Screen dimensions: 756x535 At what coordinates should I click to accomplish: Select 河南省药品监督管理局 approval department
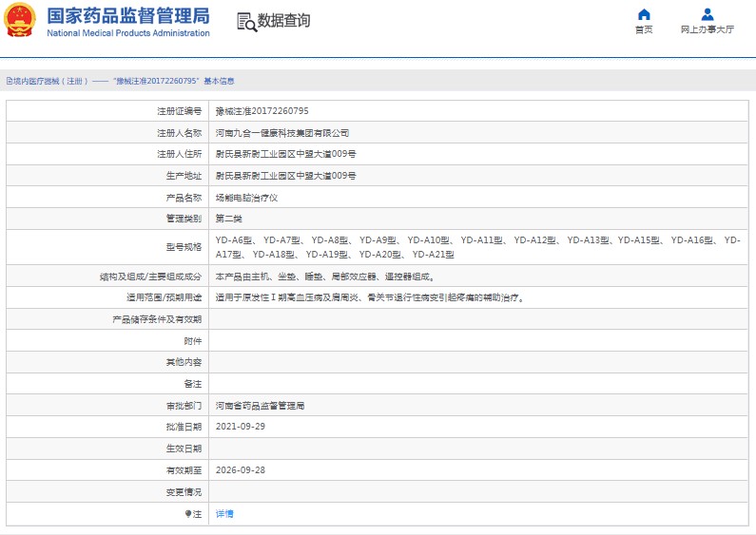click(260, 406)
